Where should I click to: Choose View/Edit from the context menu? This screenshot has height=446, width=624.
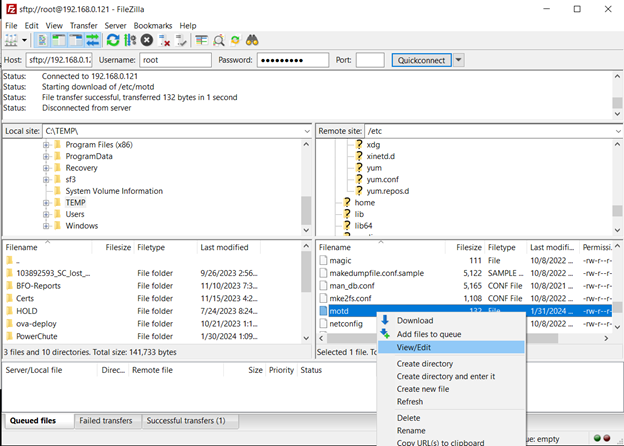tap(450, 347)
